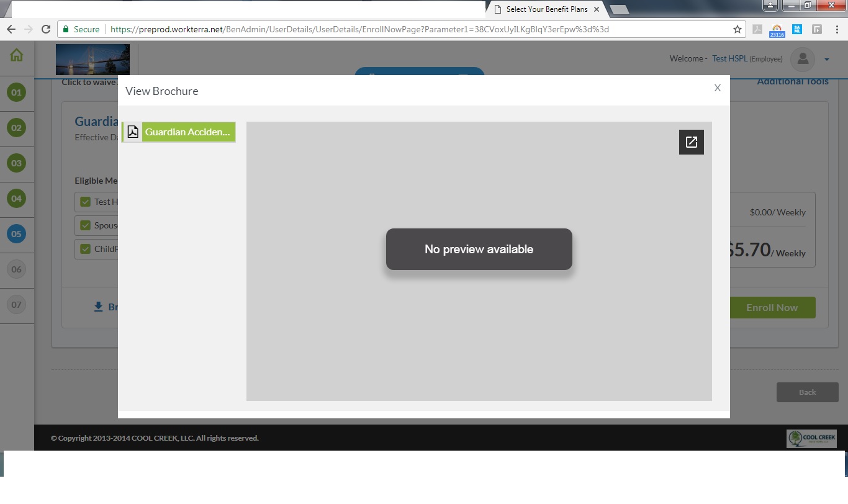
Task: Click the Enroll Now button
Action: (x=772, y=307)
